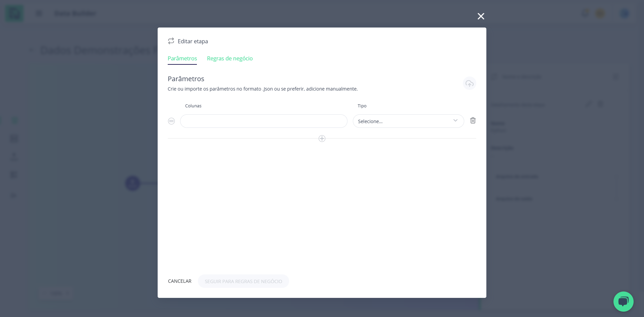Click the Editar etapa loop icon
This screenshot has width=644, height=317.
[x=171, y=41]
